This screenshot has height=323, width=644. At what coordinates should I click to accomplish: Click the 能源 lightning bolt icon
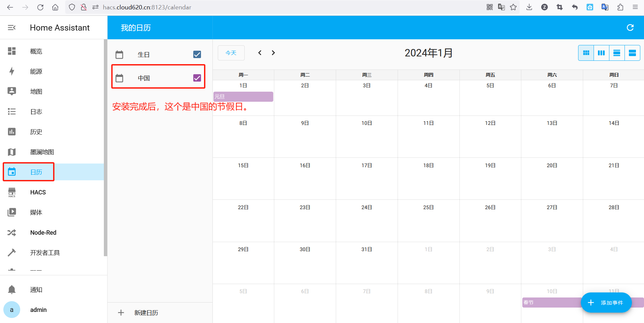[x=12, y=71]
